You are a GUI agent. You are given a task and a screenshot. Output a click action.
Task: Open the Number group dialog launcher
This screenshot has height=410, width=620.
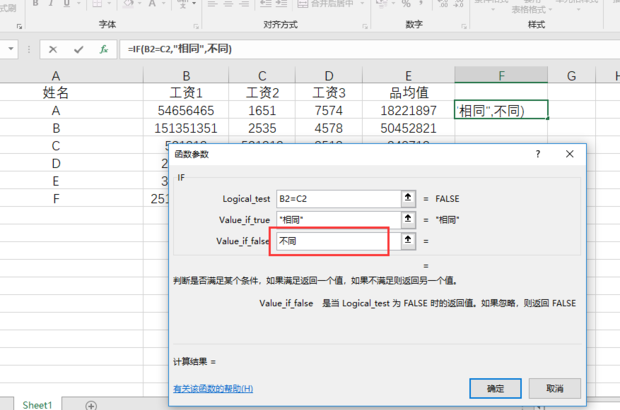click(x=463, y=26)
